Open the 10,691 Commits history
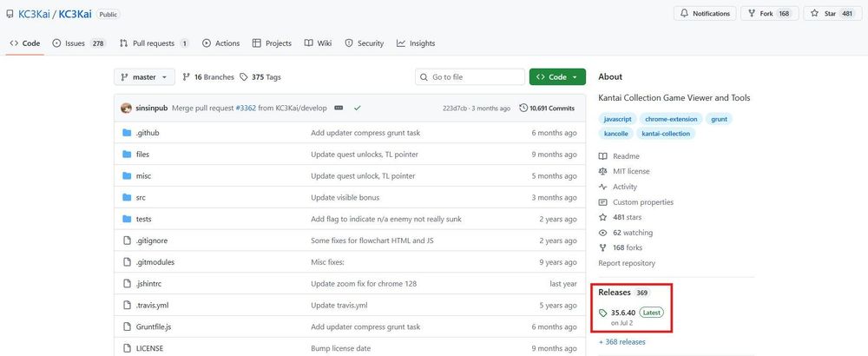868x356 pixels. coord(547,108)
